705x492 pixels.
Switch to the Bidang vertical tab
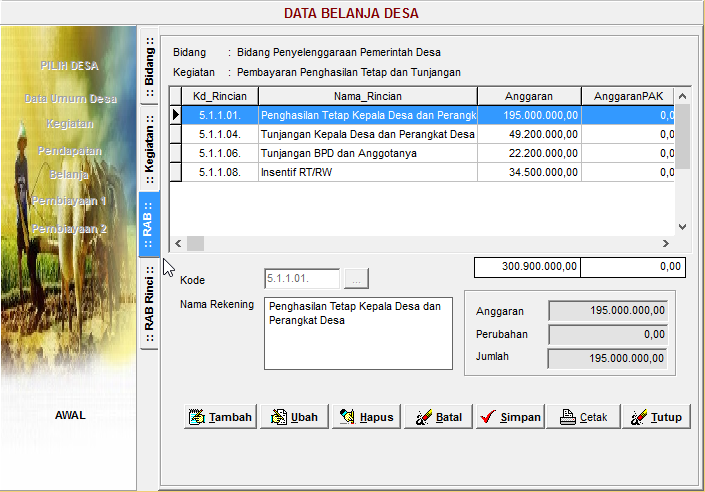click(148, 67)
